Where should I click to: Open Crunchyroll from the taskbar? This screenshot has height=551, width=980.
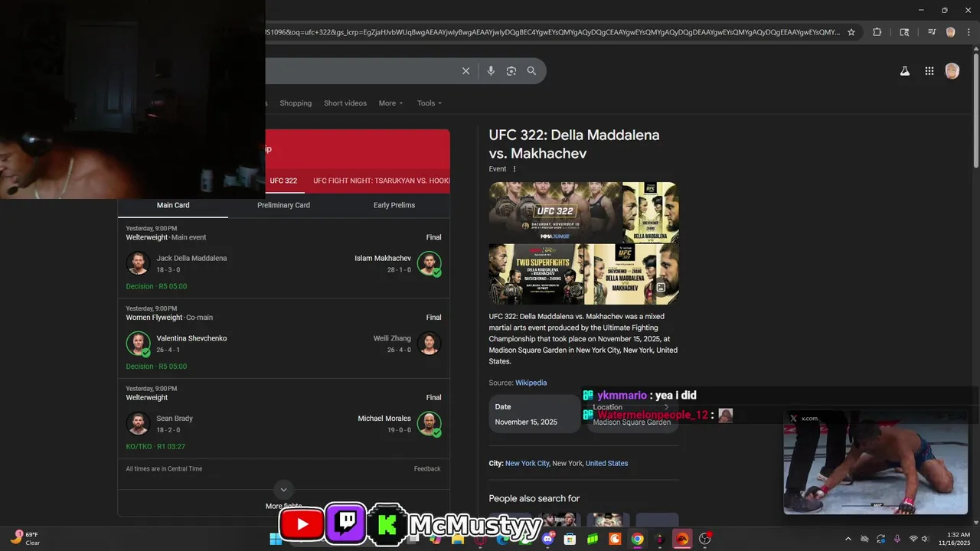(615, 539)
